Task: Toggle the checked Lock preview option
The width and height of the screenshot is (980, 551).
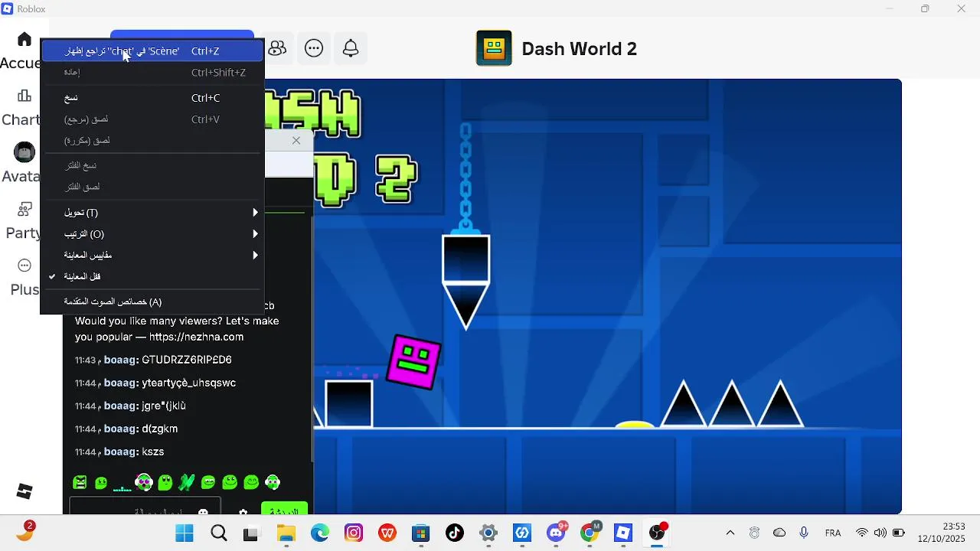Action: tap(152, 277)
